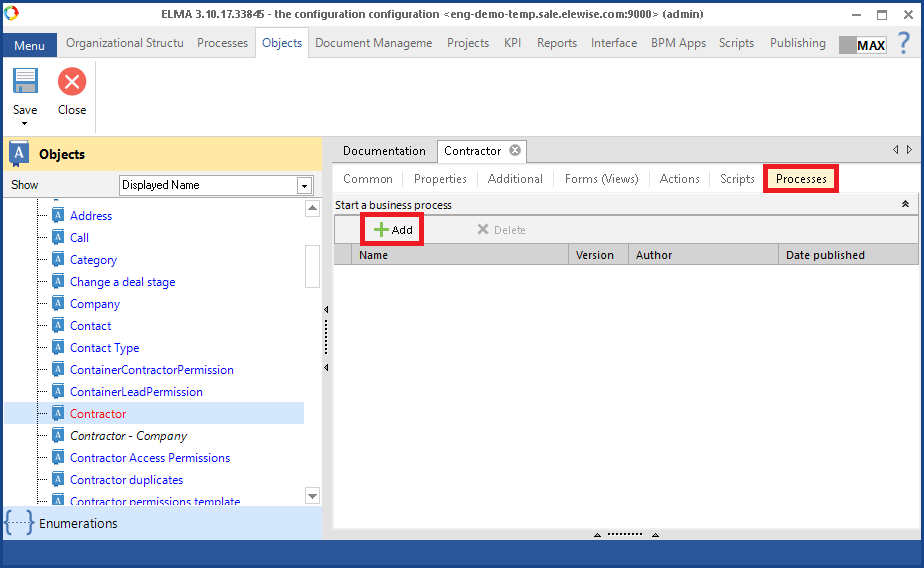
Task: Close the Contractor tab with X icon
Action: tap(515, 151)
